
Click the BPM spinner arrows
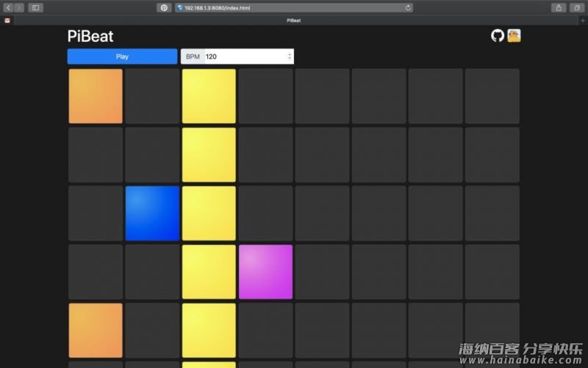tap(290, 57)
